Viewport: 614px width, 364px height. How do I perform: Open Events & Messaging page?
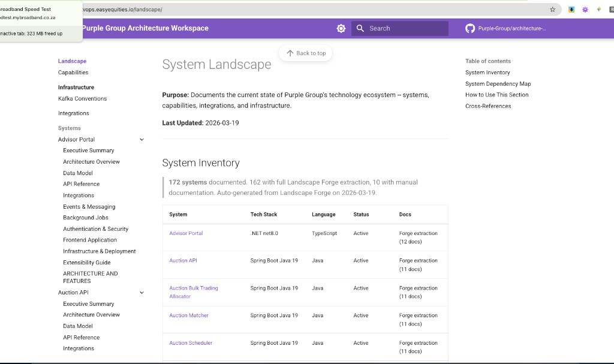point(89,207)
